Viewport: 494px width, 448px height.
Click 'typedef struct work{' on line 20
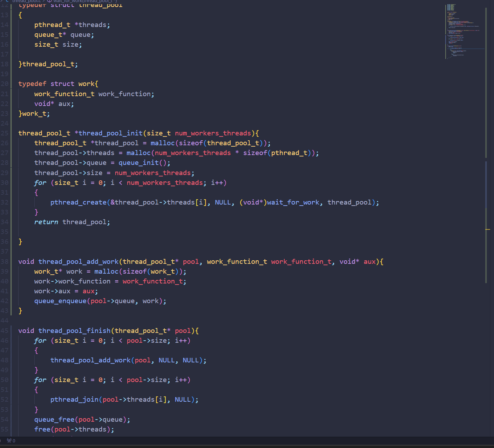[x=58, y=84]
